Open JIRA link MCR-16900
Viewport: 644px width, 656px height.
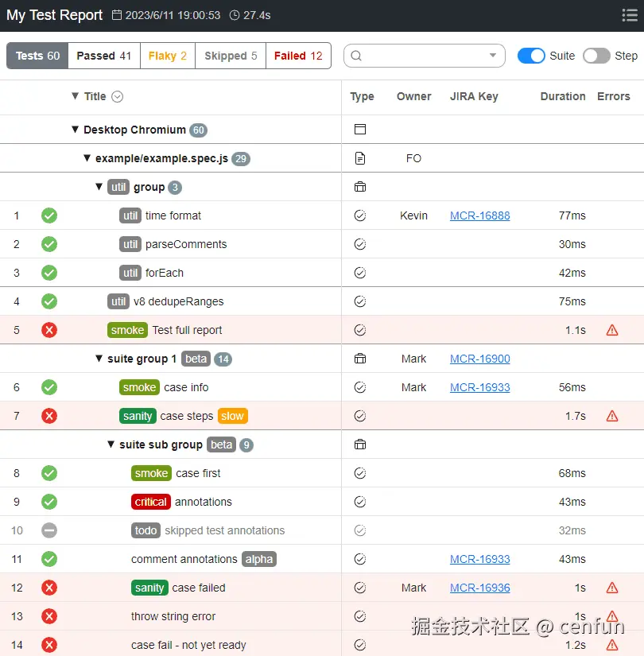click(480, 359)
